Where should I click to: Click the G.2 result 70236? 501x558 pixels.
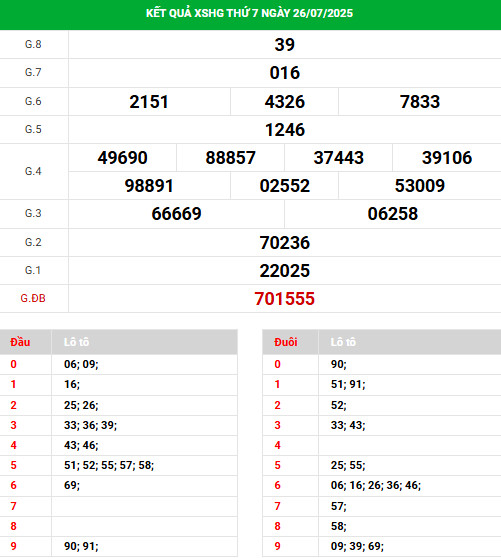pyautogui.click(x=285, y=243)
